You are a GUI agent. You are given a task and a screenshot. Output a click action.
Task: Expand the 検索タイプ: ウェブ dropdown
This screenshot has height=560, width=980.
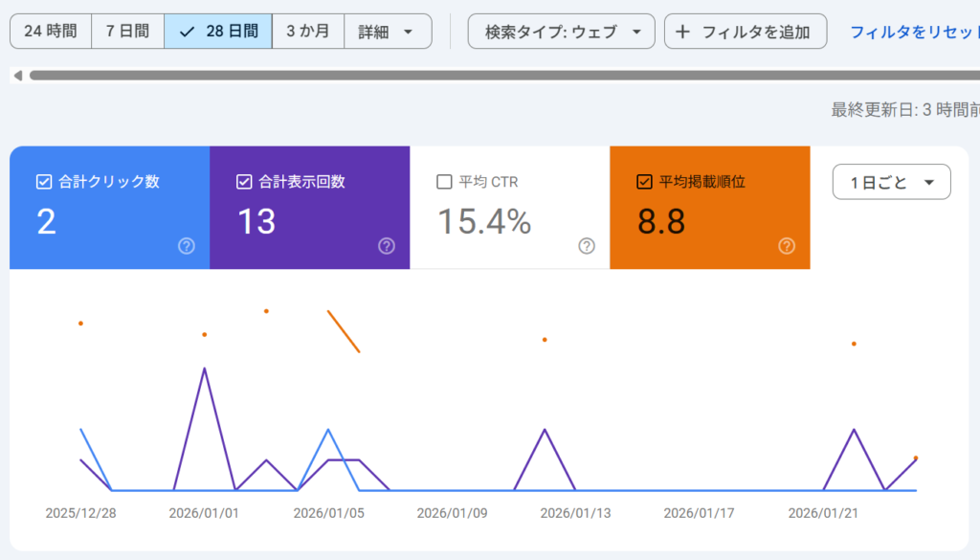[562, 32]
